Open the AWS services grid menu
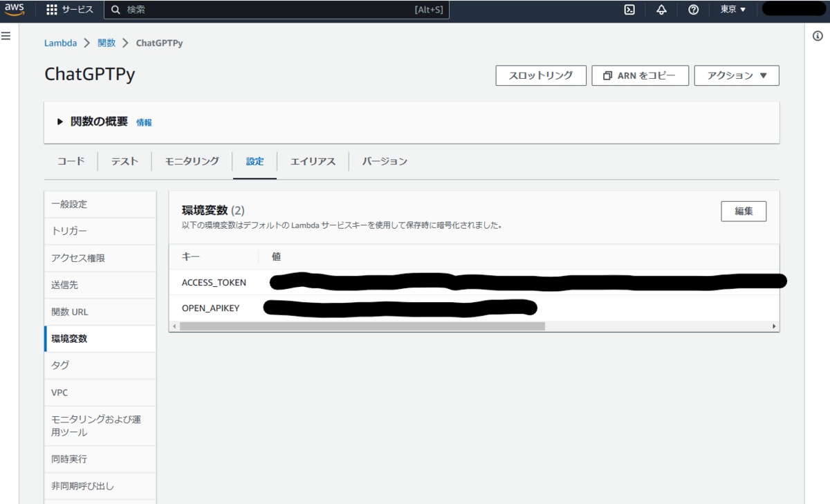The width and height of the screenshot is (830, 504). pyautogui.click(x=50, y=9)
